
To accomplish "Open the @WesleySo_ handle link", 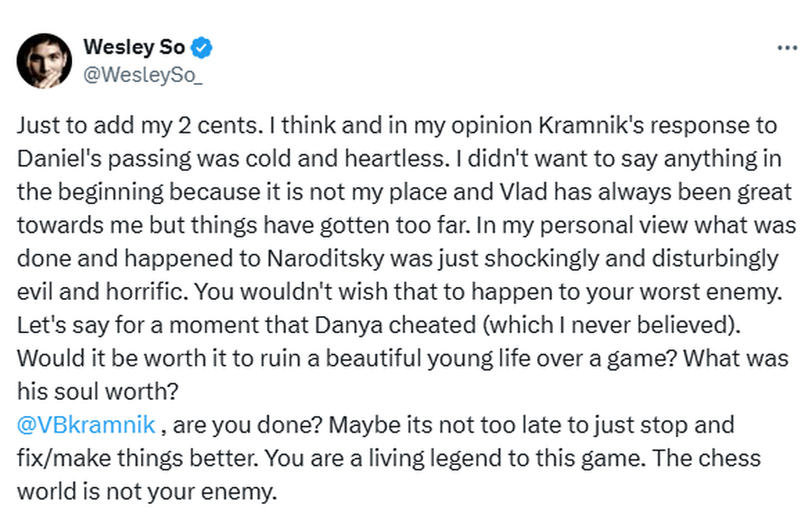I will pyautogui.click(x=143, y=76).
